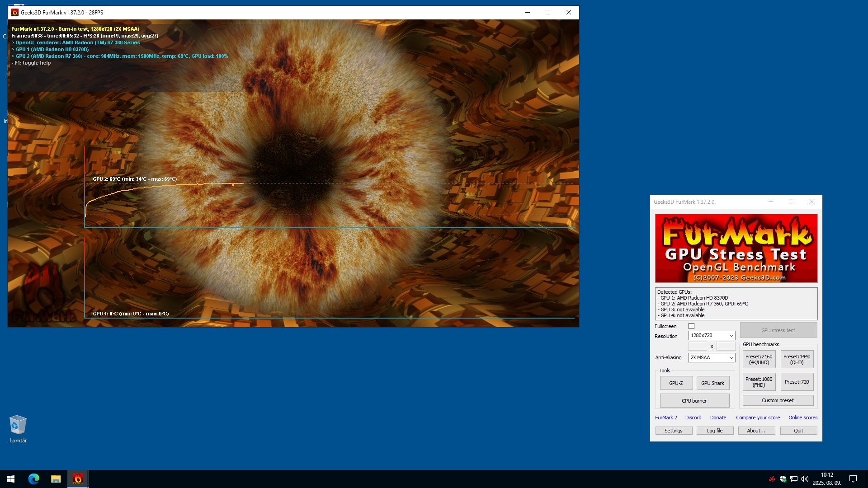Click the network tray icon
The image size is (868, 488).
(x=793, y=479)
